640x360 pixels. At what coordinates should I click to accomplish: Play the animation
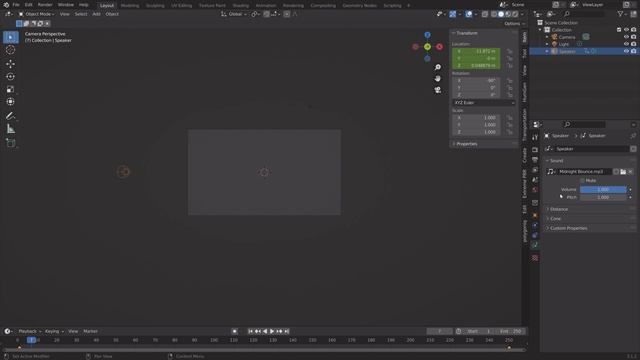pyautogui.click(x=272, y=331)
